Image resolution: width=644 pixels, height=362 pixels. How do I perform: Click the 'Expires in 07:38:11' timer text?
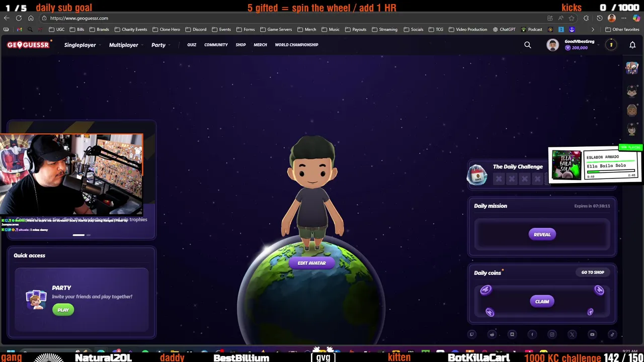point(592,206)
